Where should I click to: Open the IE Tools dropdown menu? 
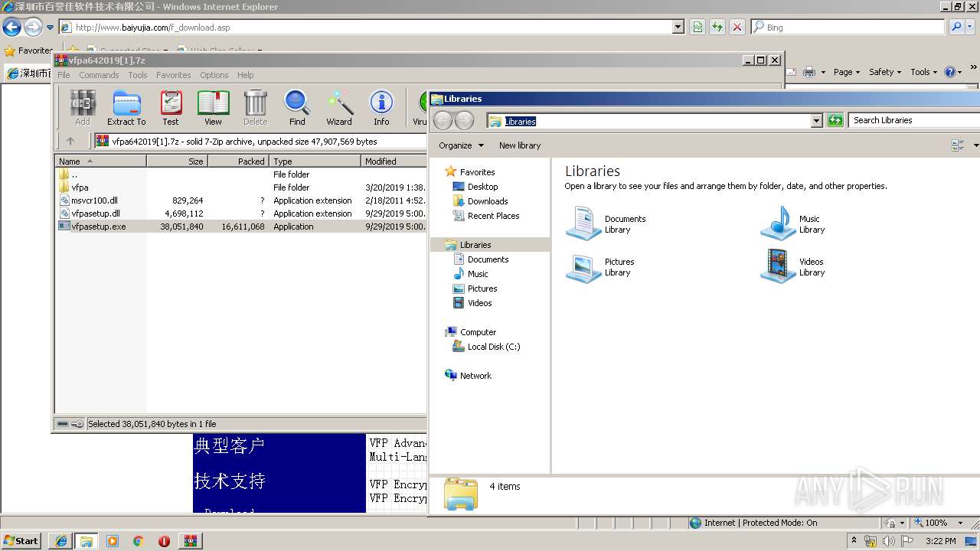(x=924, y=72)
